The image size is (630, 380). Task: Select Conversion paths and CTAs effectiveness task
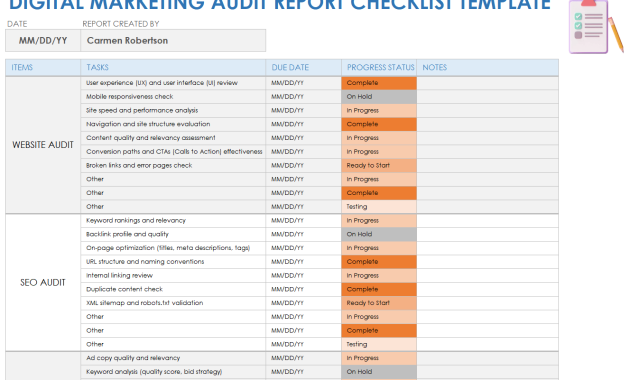pos(173,152)
